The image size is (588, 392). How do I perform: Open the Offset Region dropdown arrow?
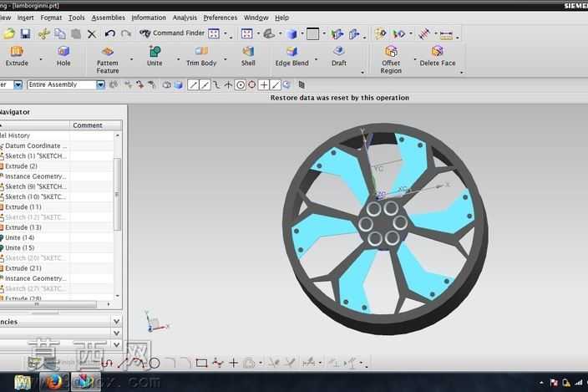pos(415,59)
